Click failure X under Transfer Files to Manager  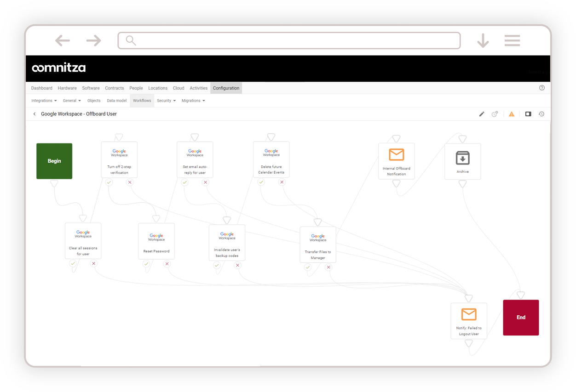(328, 267)
